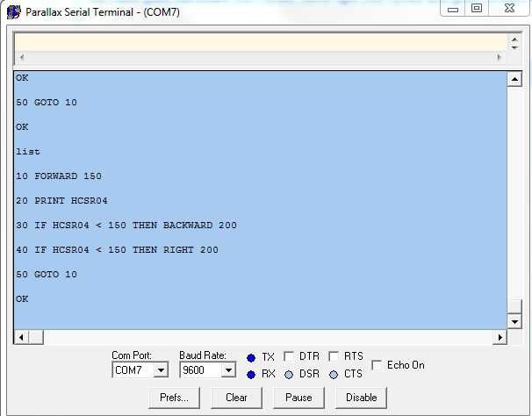Click the receive pane scroll up arrow

[514, 79]
